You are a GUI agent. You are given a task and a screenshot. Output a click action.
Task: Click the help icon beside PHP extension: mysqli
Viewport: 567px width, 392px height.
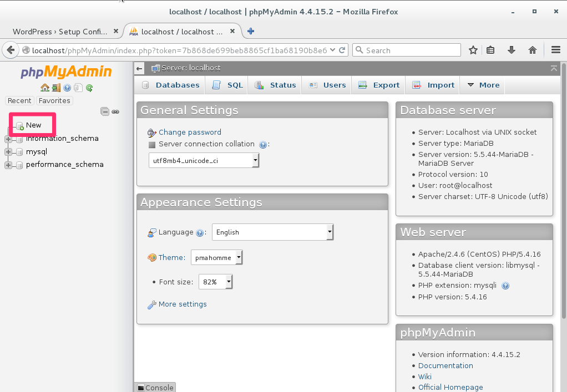pos(505,286)
